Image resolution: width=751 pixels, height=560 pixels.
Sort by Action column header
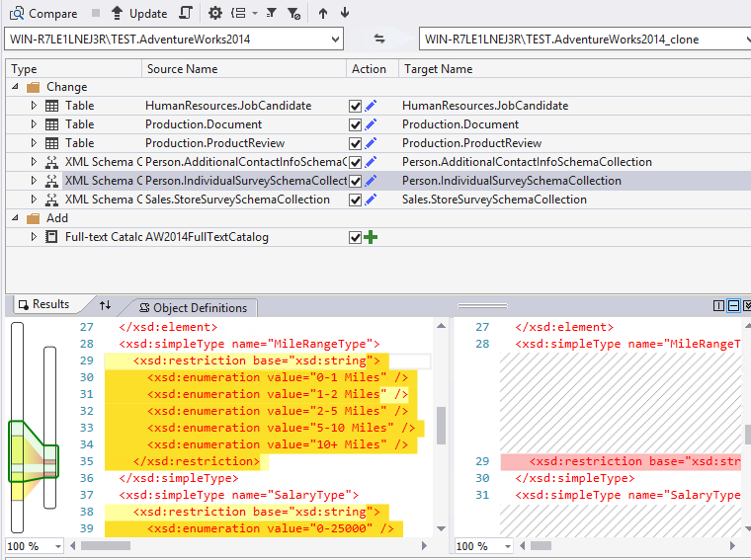point(373,69)
